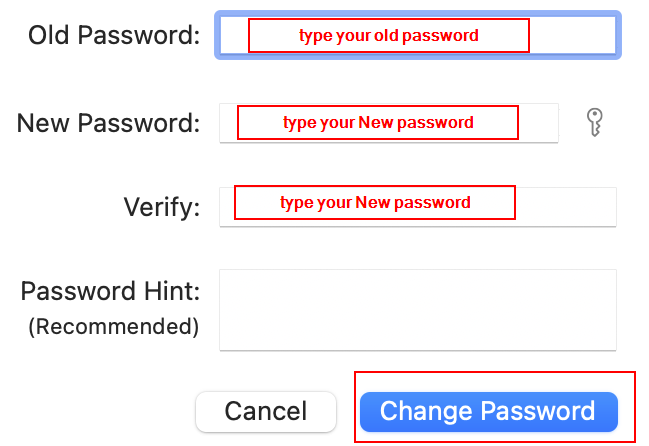Click the word "Change" on the blue button
This screenshot has width=649, height=446.
[427, 411]
